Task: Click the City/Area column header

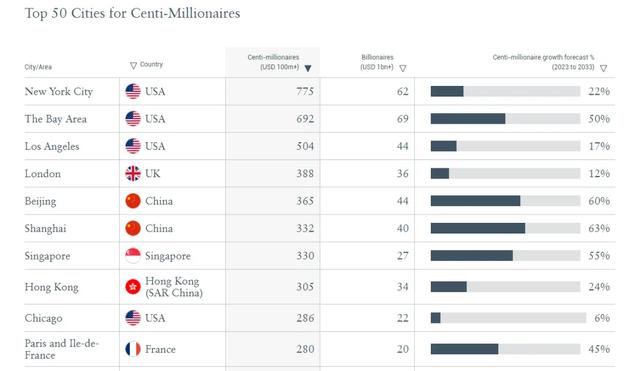Action: coord(38,67)
